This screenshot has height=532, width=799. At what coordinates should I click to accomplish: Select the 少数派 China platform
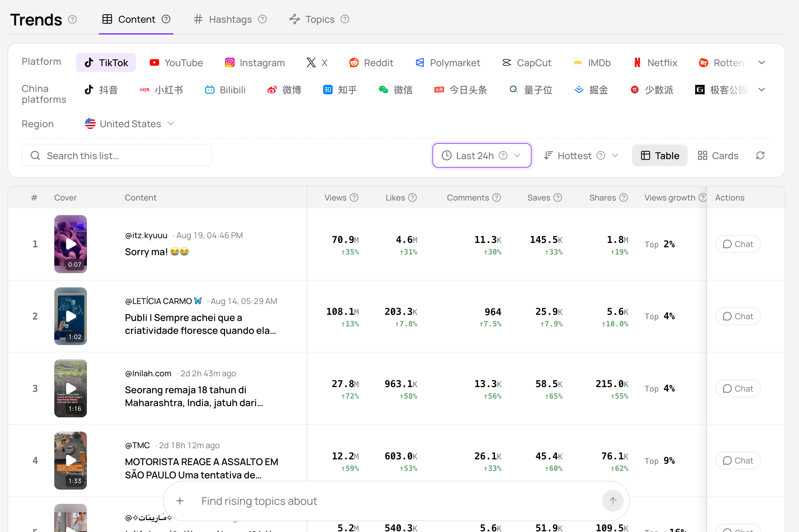(652, 90)
